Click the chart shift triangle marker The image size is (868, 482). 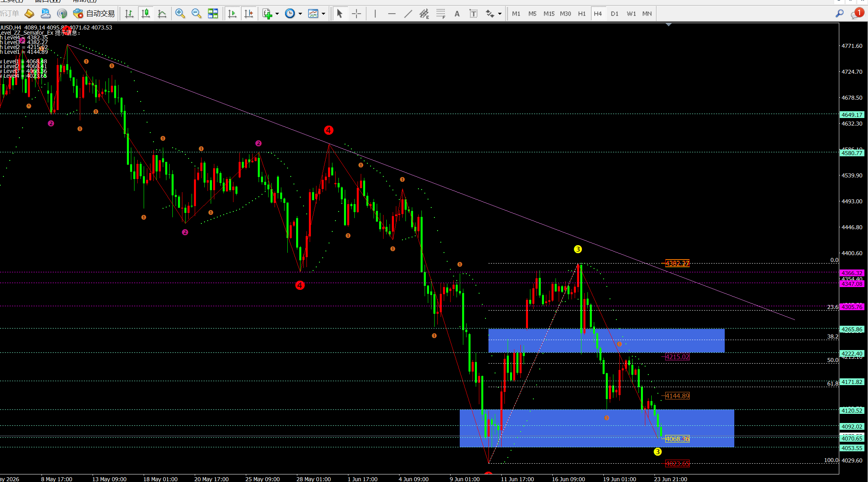(x=669, y=25)
